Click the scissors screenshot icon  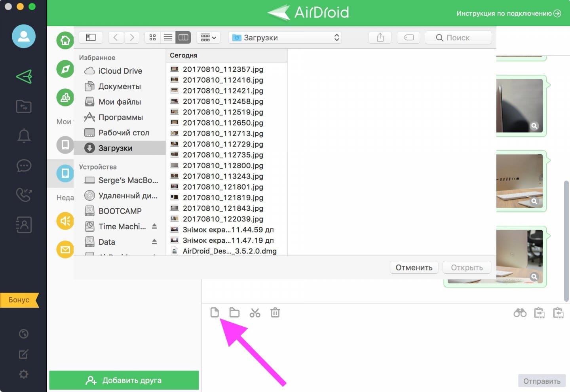(255, 313)
